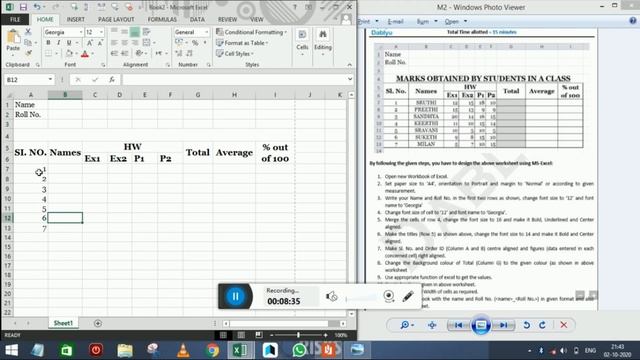Image resolution: width=640 pixels, height=360 pixels.
Task: Click E-mail in Photo Viewer toolbar
Action: 395,21
